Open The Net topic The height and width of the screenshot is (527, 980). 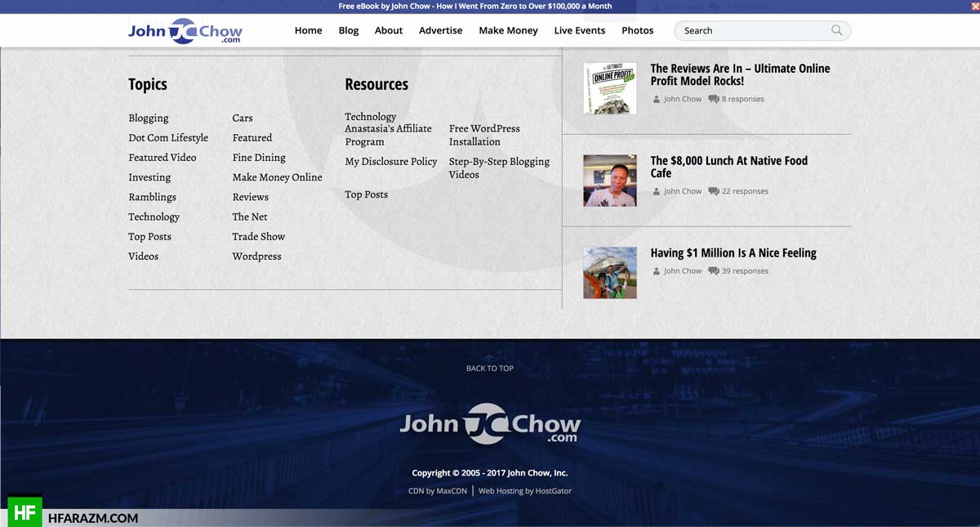pyautogui.click(x=249, y=217)
